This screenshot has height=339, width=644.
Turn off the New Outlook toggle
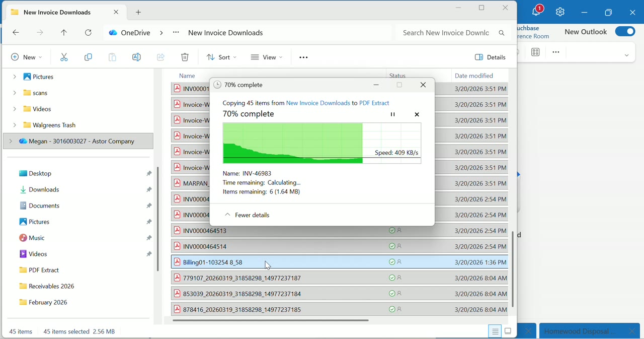[625, 32]
